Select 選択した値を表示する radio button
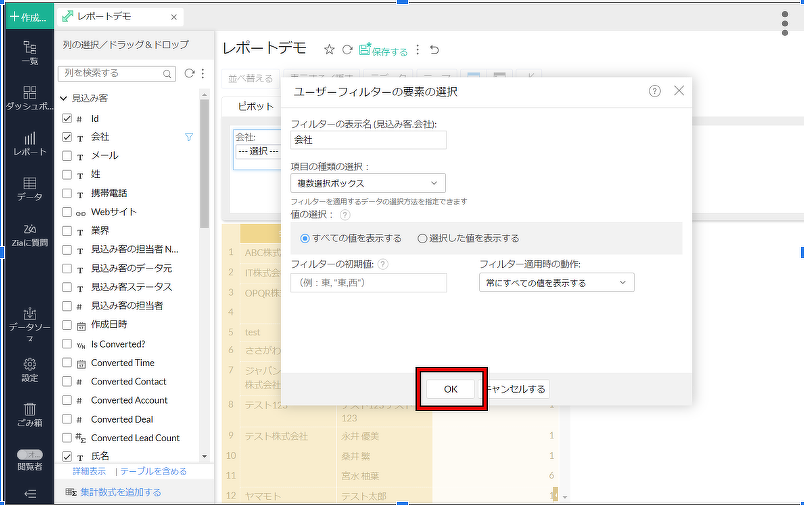Screen dimensions: 804x505 coord(422,238)
